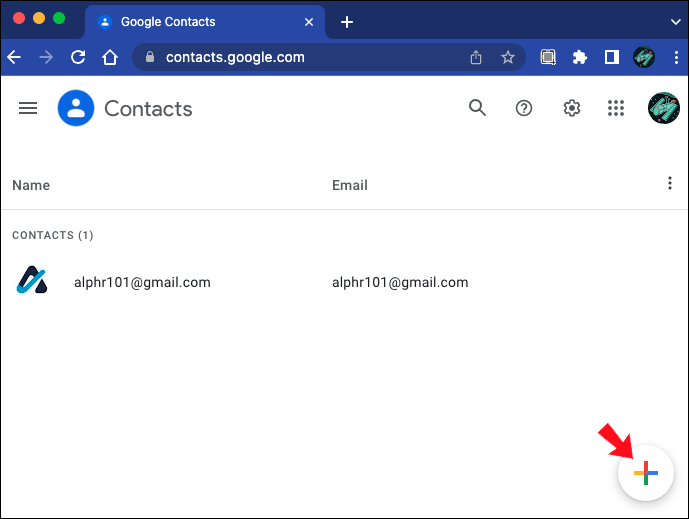Open the Google apps grid
The image size is (689, 519).
coord(616,108)
